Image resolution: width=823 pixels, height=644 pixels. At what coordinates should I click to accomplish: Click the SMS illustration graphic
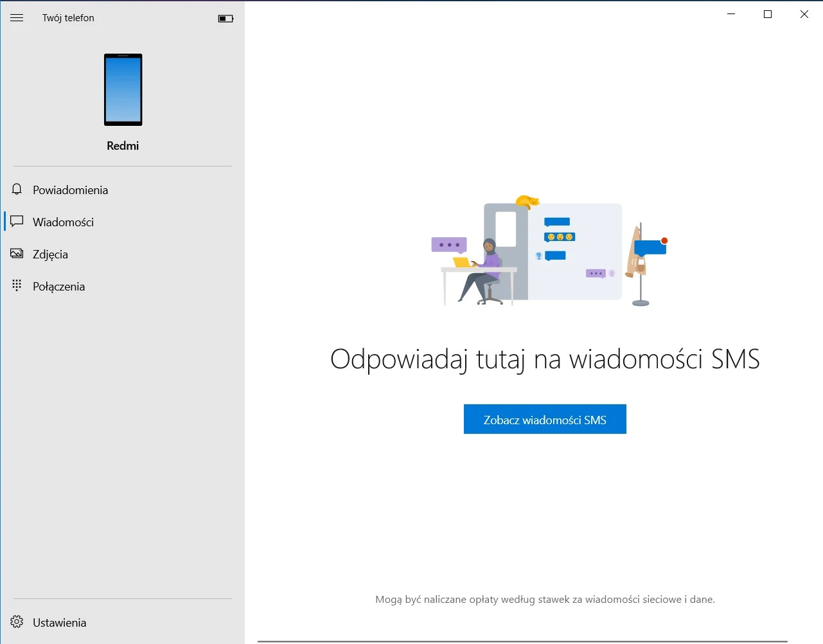pyautogui.click(x=548, y=252)
